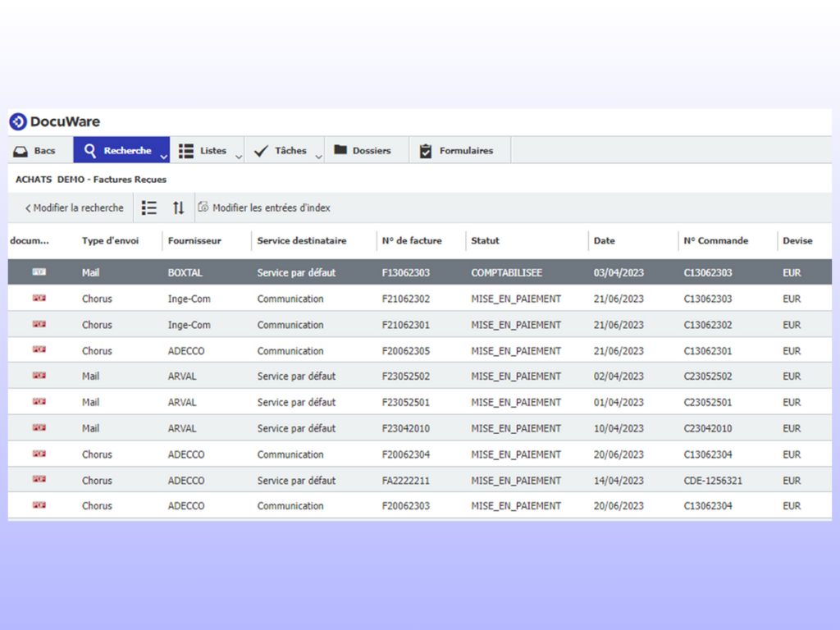840x630 pixels.
Task: Toggle the list view icon
Action: click(x=149, y=208)
